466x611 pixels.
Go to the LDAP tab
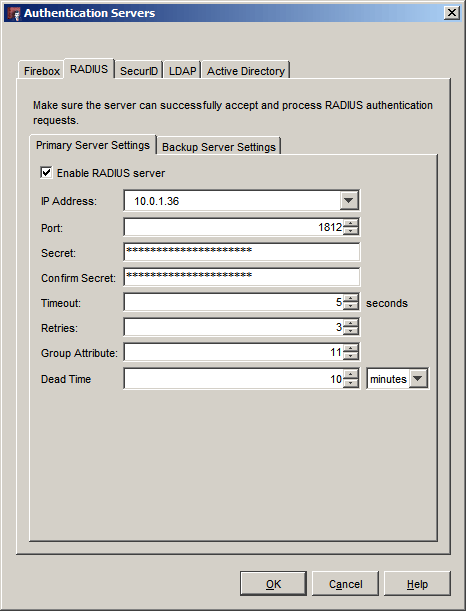click(182, 71)
